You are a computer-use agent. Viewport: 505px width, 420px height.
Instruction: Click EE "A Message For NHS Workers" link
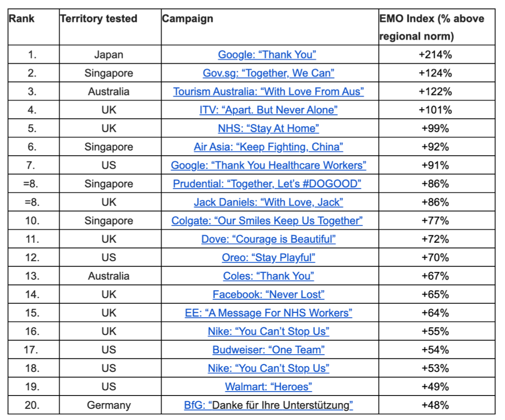pyautogui.click(x=268, y=313)
